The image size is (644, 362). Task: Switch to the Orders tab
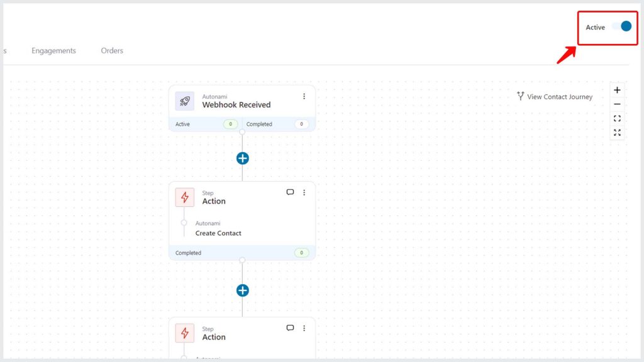click(x=112, y=50)
